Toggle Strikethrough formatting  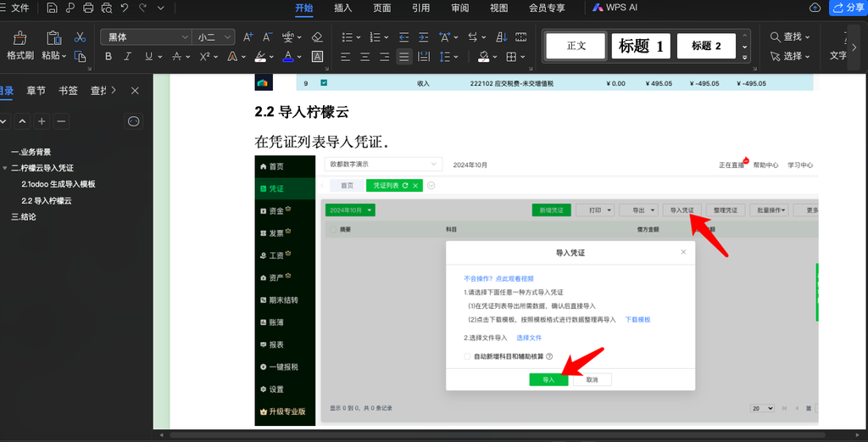pyautogui.click(x=176, y=57)
